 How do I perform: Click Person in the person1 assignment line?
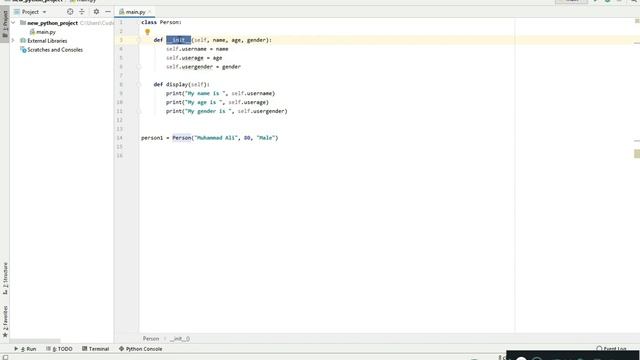182,138
